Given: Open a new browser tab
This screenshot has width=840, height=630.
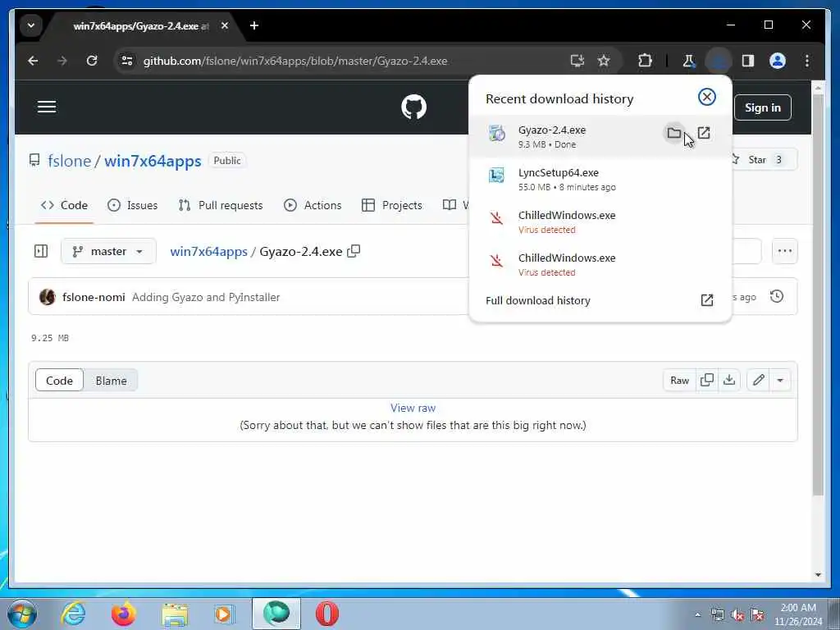Looking at the screenshot, I should coord(254,25).
